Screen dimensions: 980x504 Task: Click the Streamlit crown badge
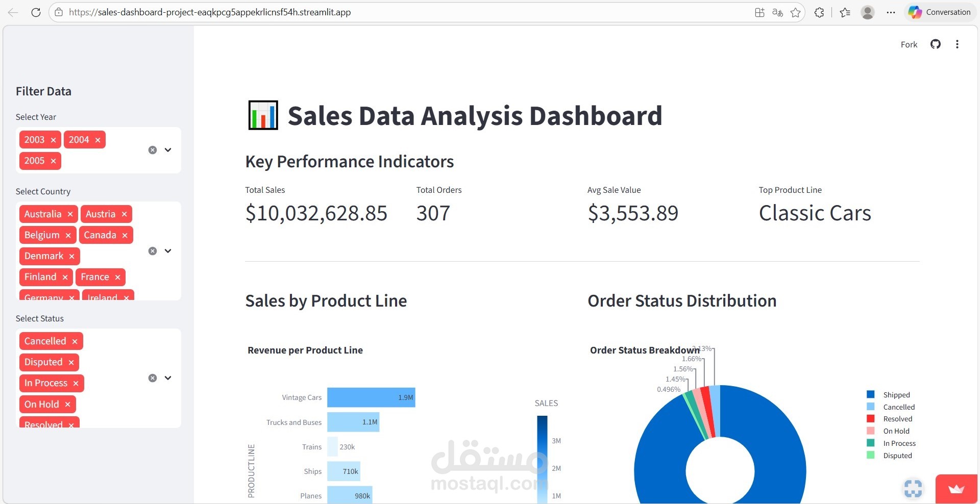956,489
